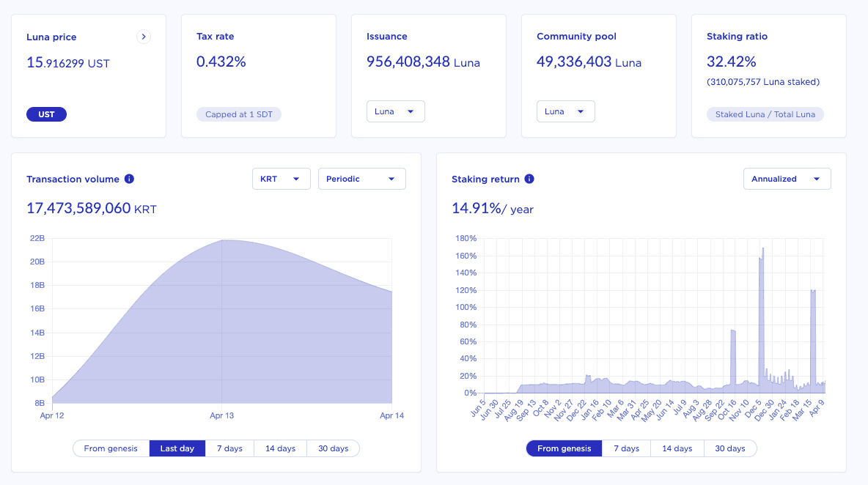Open the Annualized dropdown

[x=787, y=179]
